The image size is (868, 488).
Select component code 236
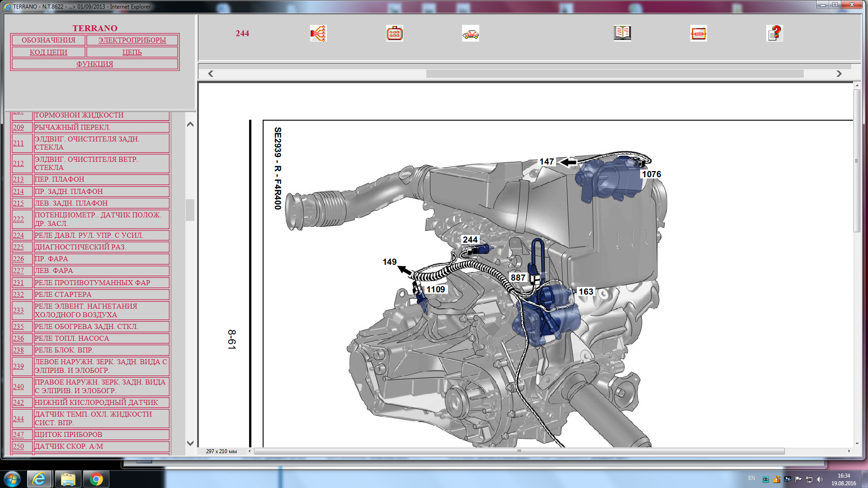pyautogui.click(x=19, y=338)
